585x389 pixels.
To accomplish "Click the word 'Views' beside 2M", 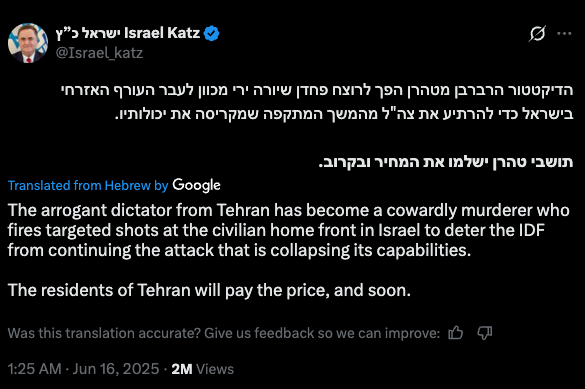I will tap(215, 369).
